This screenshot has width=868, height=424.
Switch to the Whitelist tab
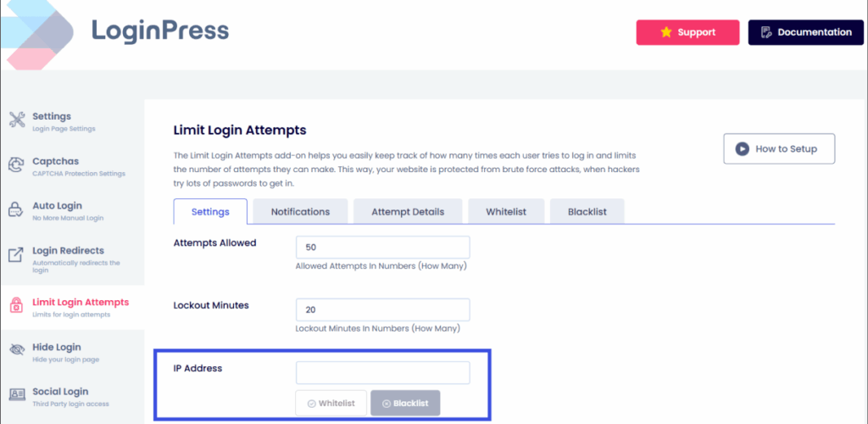[x=506, y=211]
